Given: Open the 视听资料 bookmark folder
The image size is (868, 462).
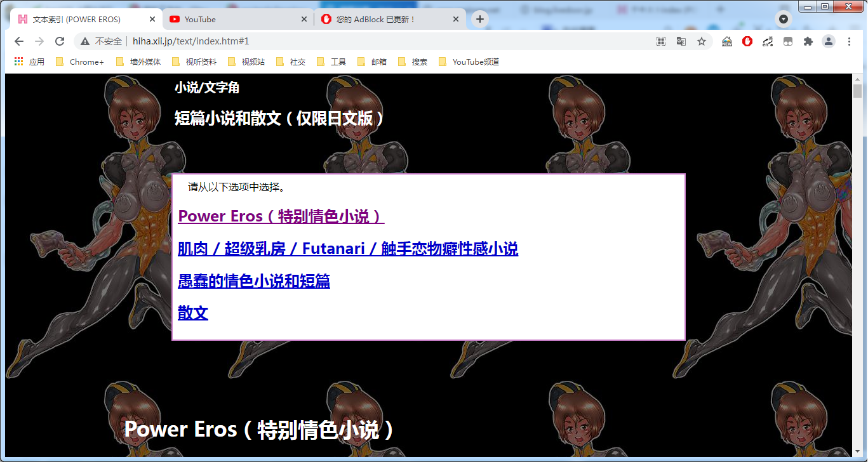Looking at the screenshot, I should 194,62.
